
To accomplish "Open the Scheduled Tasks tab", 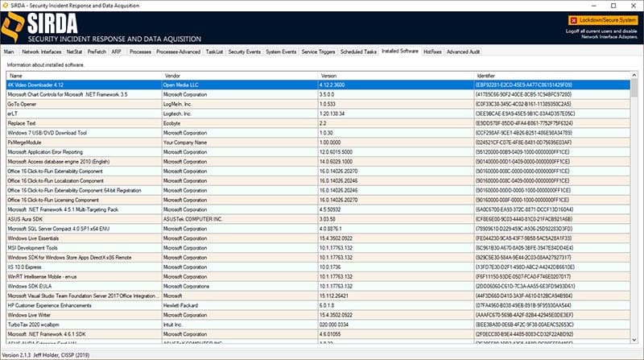I will tap(358, 52).
